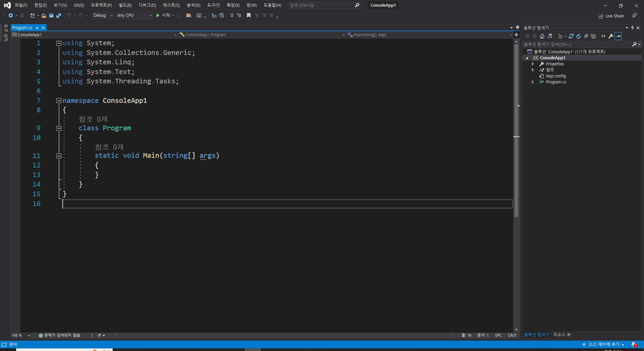Open the 빌드(B) menu
Screen dimensions: 644x351
(x=125, y=5)
